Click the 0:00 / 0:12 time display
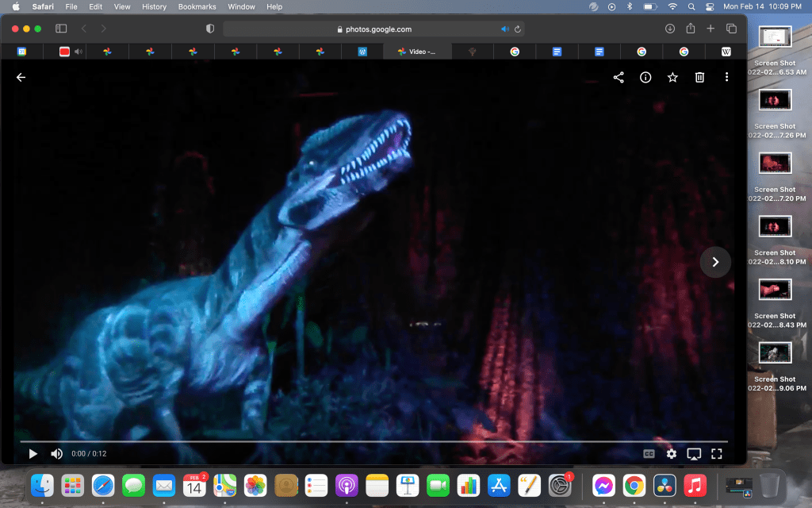 tap(89, 453)
